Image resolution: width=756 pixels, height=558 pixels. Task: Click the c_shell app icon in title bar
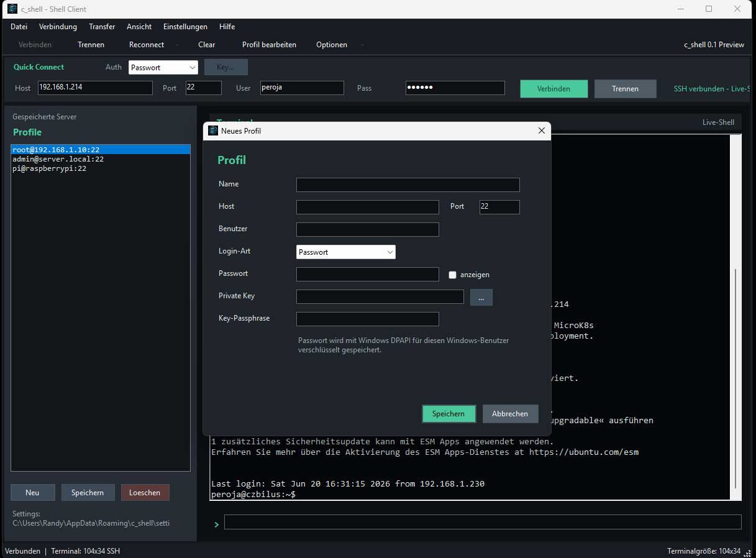12,9
